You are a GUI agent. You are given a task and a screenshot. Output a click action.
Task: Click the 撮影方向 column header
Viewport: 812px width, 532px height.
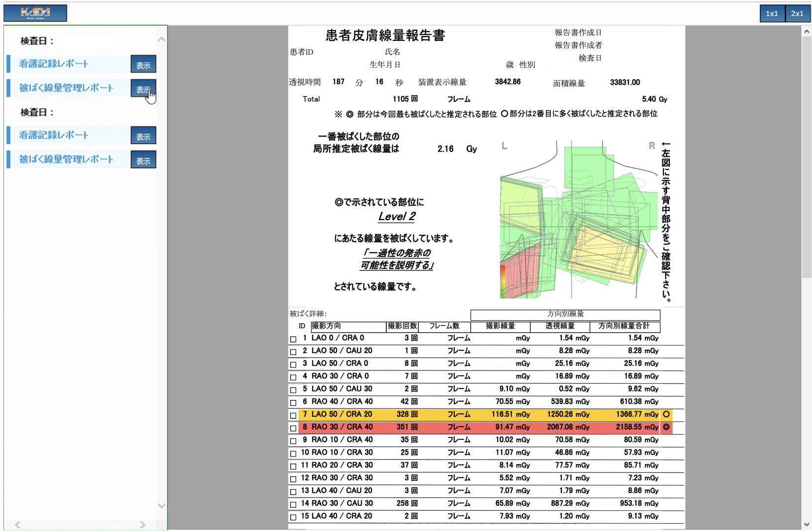point(348,326)
